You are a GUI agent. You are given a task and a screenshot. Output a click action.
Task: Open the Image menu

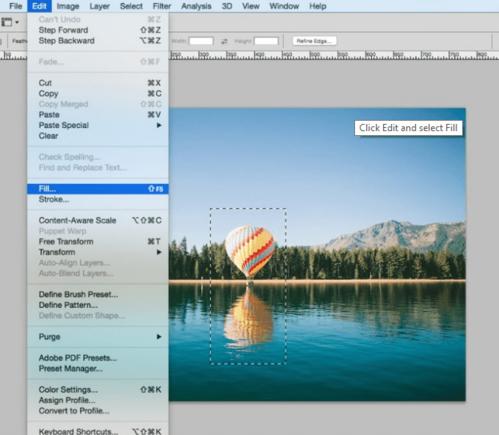pos(68,6)
